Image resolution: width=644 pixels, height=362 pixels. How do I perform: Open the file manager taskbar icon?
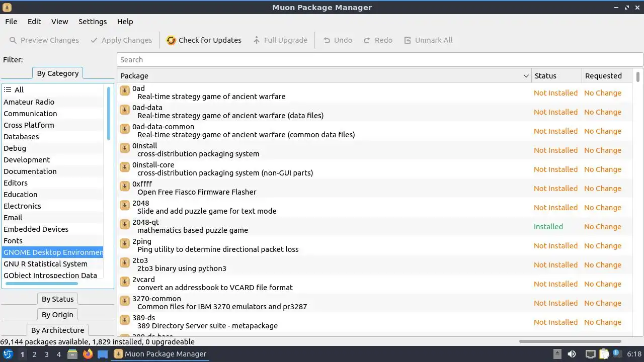coord(72,354)
